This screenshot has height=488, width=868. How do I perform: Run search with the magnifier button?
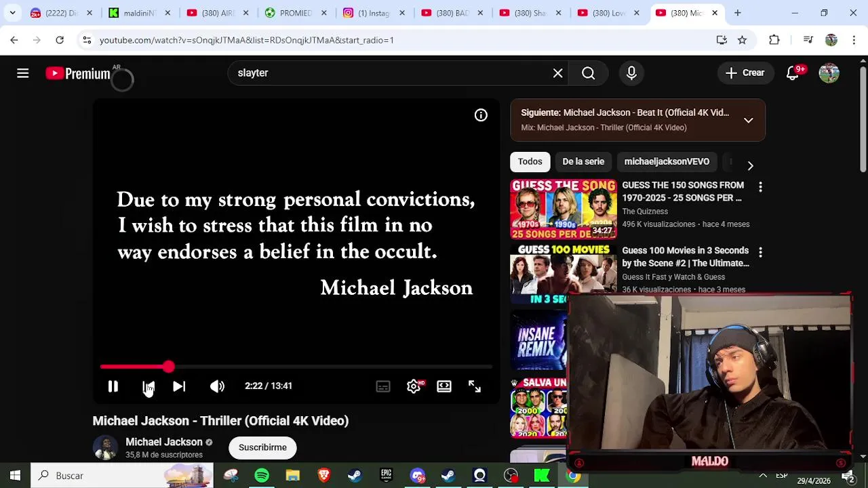pos(588,73)
